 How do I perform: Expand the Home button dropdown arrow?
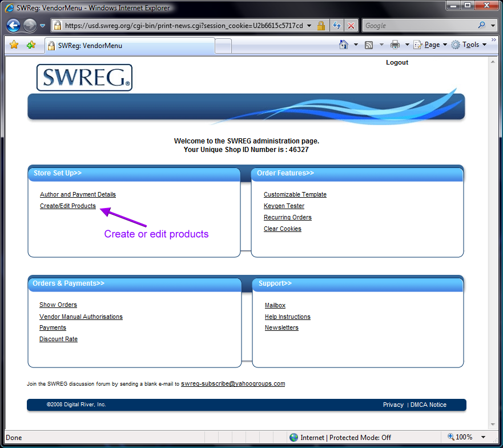click(x=356, y=45)
